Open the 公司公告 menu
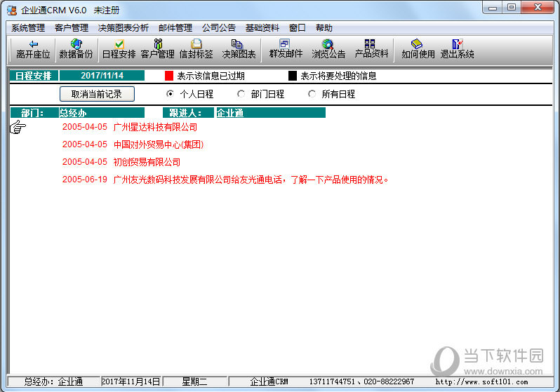560x392 pixels. [x=219, y=28]
